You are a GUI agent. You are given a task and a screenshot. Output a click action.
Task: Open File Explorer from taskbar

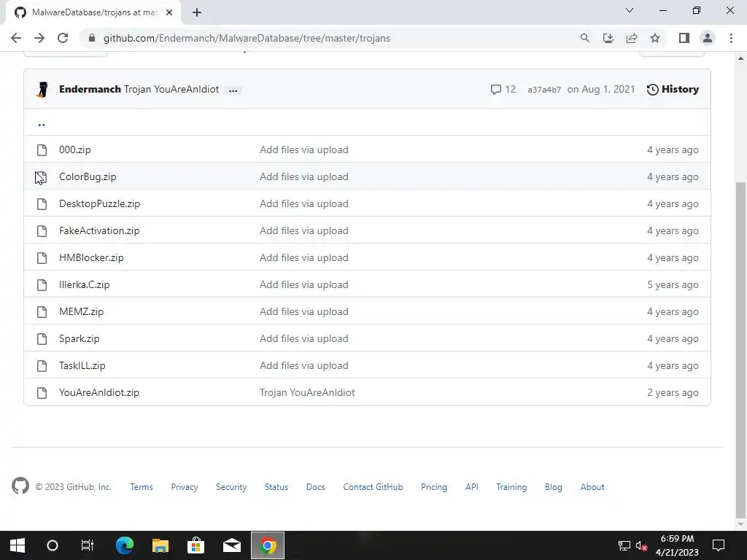(160, 545)
